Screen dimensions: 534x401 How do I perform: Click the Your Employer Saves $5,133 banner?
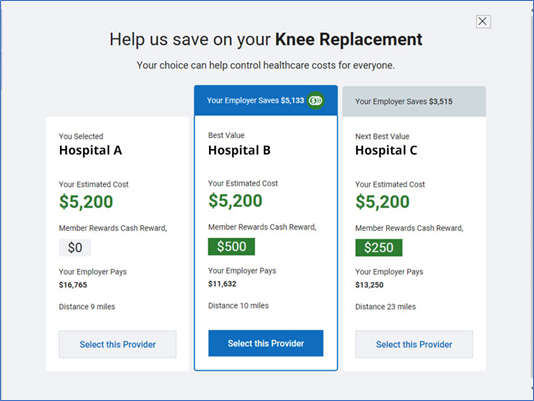pos(266,100)
